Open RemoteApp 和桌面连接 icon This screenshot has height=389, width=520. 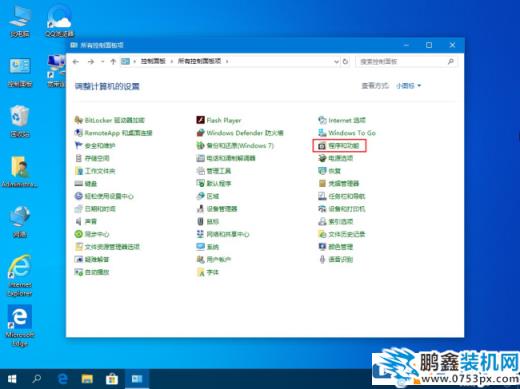point(79,133)
